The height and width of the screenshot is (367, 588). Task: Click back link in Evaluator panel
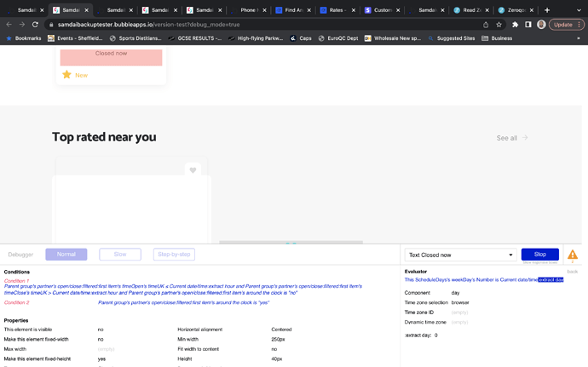tap(573, 272)
